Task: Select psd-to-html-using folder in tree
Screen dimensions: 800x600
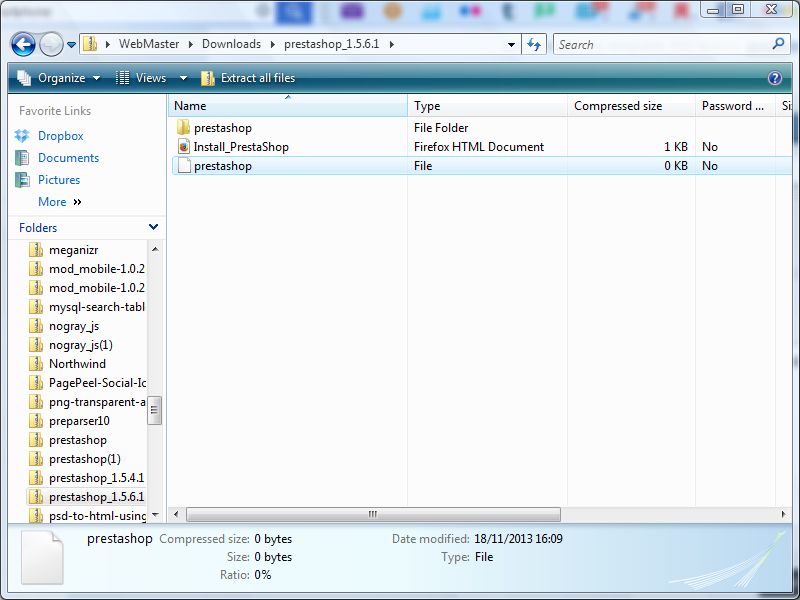Action: point(97,516)
